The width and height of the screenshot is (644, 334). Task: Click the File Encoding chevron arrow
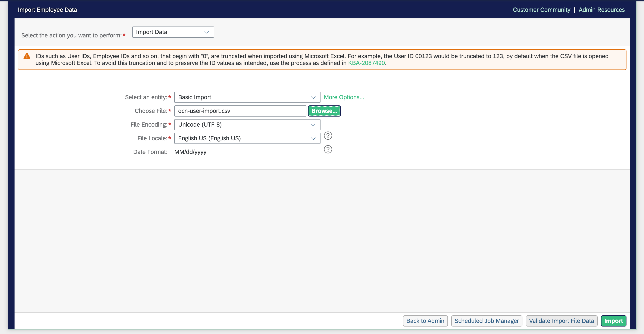pyautogui.click(x=313, y=125)
